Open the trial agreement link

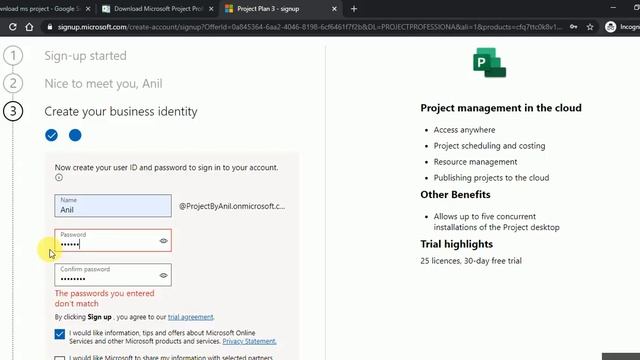(x=191, y=317)
